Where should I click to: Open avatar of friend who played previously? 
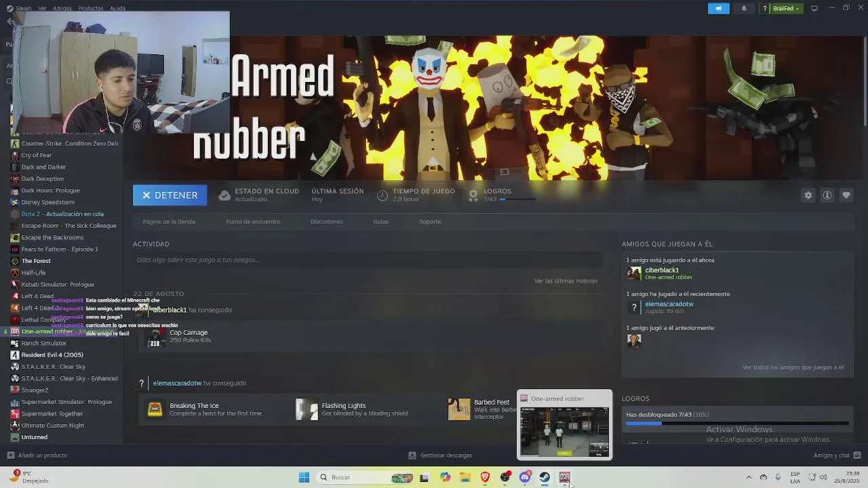[634, 341]
